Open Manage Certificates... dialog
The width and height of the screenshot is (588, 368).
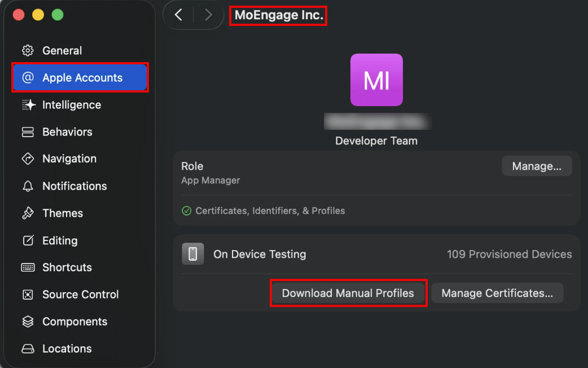pyautogui.click(x=497, y=293)
